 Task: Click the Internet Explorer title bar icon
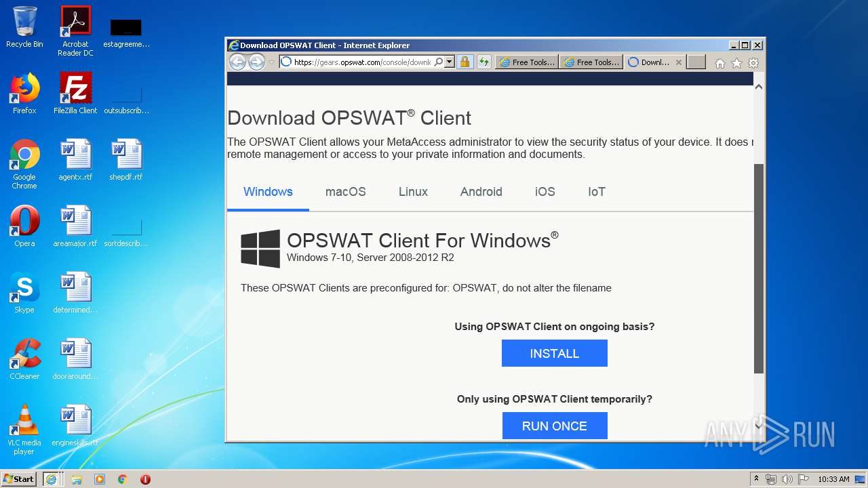(234, 45)
